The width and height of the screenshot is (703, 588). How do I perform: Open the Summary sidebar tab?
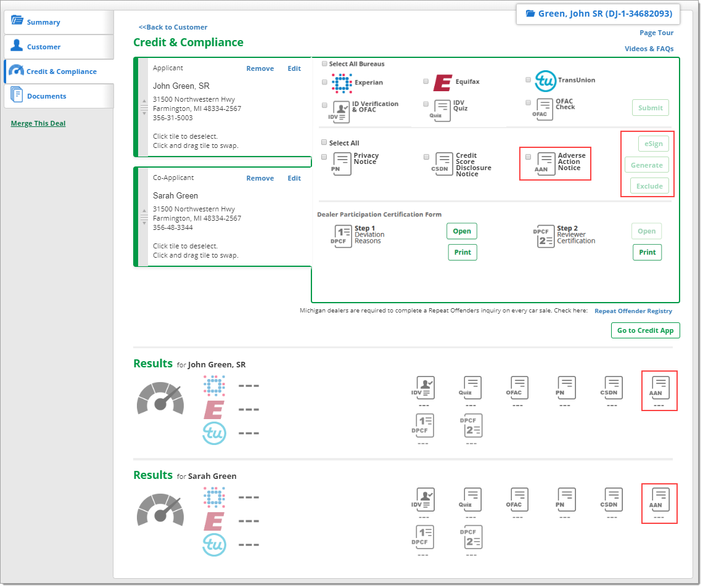tap(59, 22)
